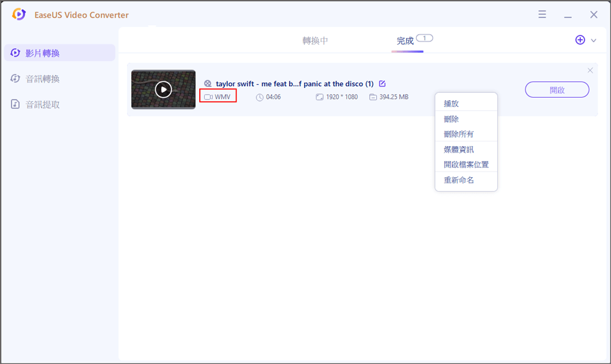Screen dimensions: 611x364
Task: Click the clock duration icon
Action: pos(260,97)
